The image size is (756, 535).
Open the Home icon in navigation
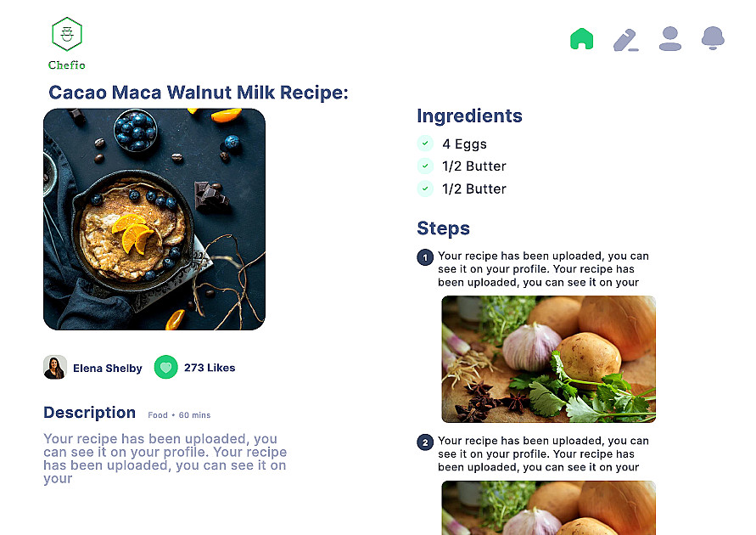[581, 38]
